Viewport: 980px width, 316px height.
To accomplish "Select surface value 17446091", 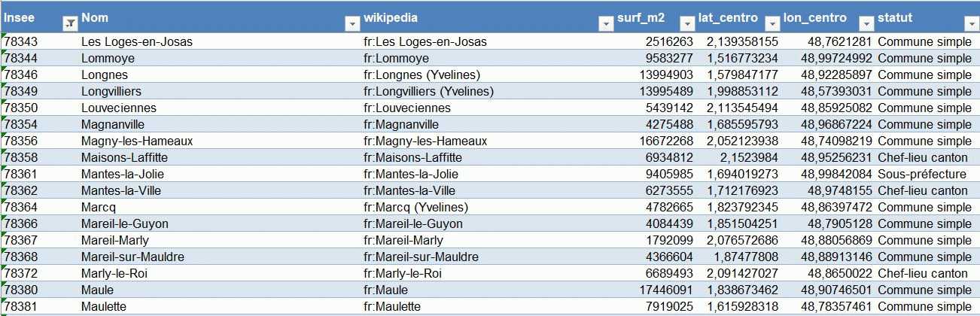I will pyautogui.click(x=666, y=290).
